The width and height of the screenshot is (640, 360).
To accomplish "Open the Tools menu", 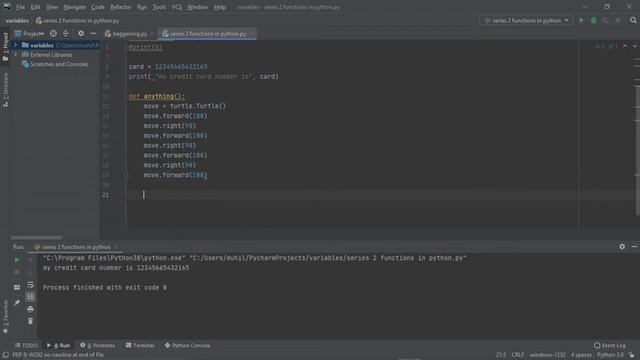I will tap(159, 7).
